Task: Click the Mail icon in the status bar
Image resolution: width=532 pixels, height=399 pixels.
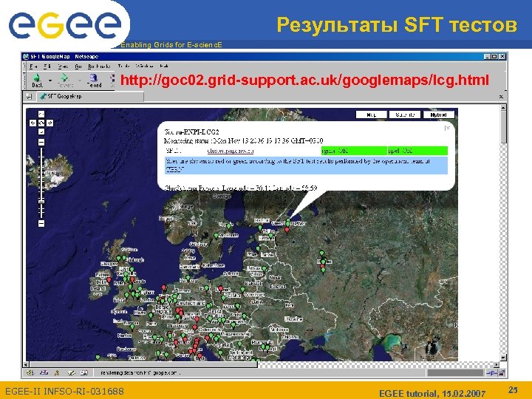Action: click(44, 373)
